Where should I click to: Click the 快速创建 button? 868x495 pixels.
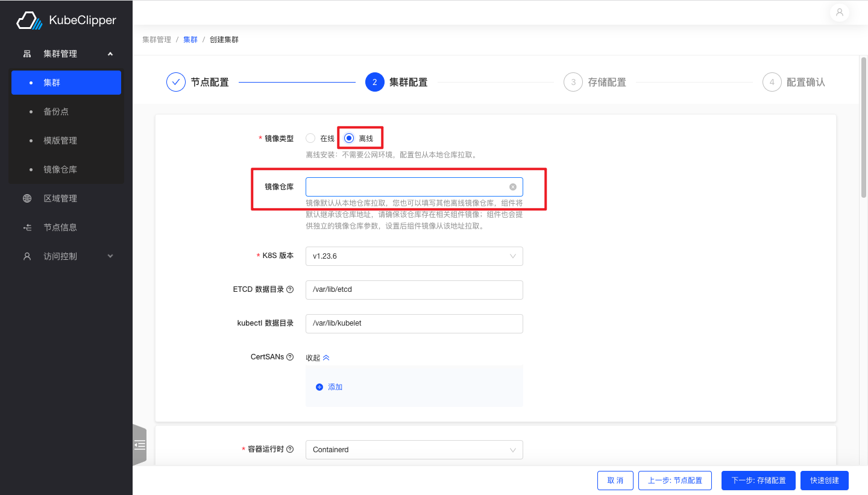tap(824, 480)
